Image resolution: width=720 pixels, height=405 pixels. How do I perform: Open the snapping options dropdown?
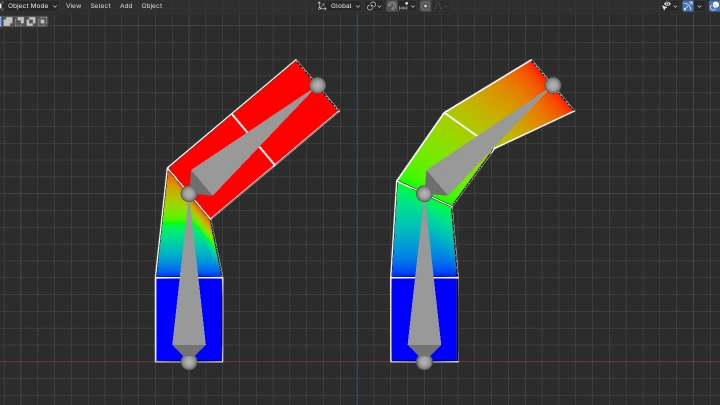click(407, 6)
